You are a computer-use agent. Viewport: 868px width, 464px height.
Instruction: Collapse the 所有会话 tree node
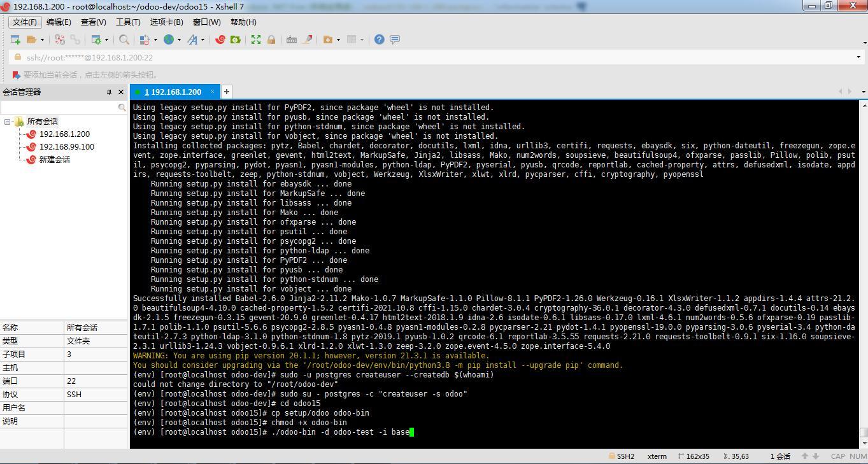(x=8, y=122)
